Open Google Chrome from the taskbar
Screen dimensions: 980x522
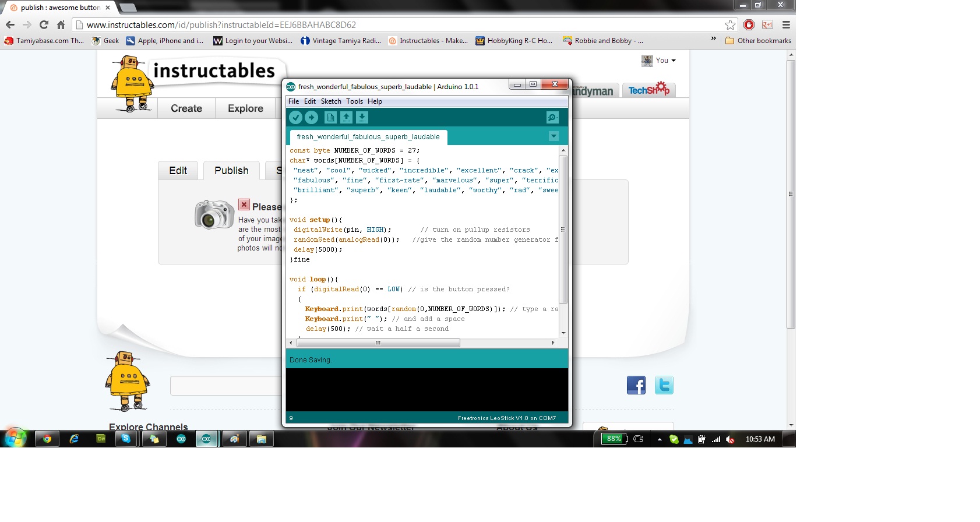[47, 439]
